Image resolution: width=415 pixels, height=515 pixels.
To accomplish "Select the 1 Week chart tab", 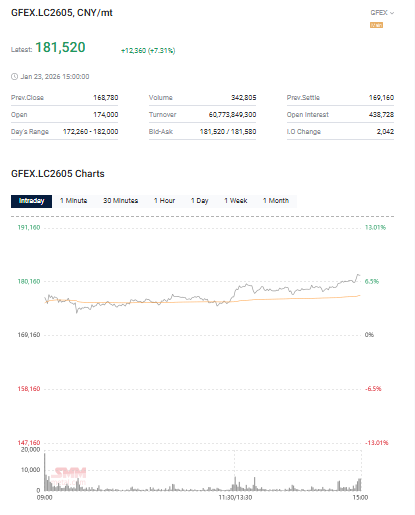I will tap(236, 201).
